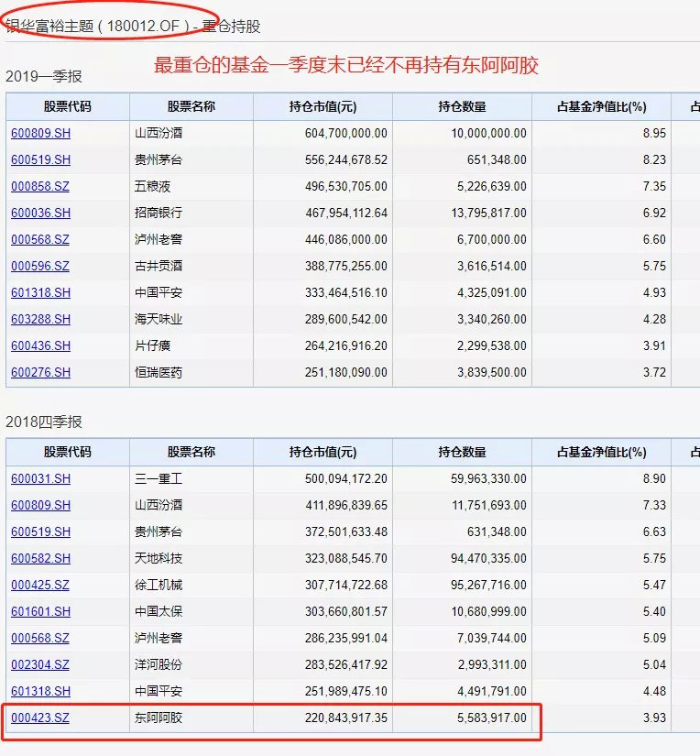The width and height of the screenshot is (700, 756).
Task: Select net value ratio 8.90
Action: [654, 478]
